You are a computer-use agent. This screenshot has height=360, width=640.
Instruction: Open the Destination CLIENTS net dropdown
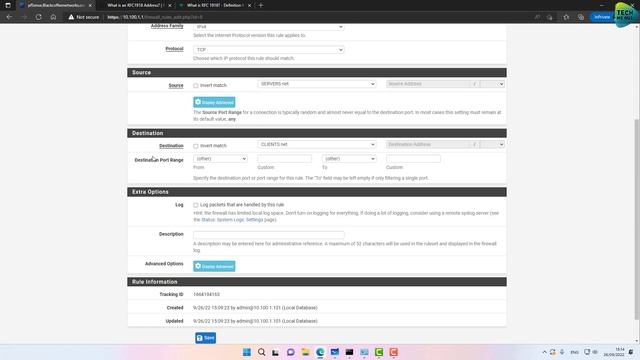(317, 144)
